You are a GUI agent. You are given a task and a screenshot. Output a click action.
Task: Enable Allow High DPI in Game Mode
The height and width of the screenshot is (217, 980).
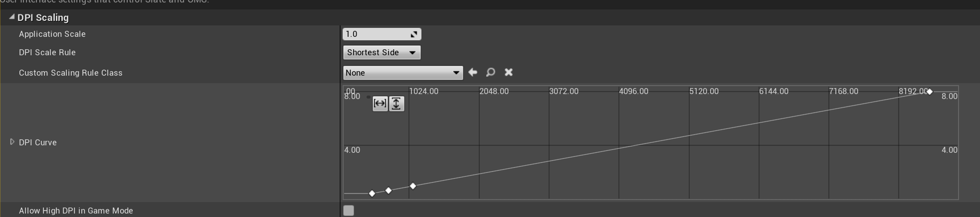coord(349,211)
